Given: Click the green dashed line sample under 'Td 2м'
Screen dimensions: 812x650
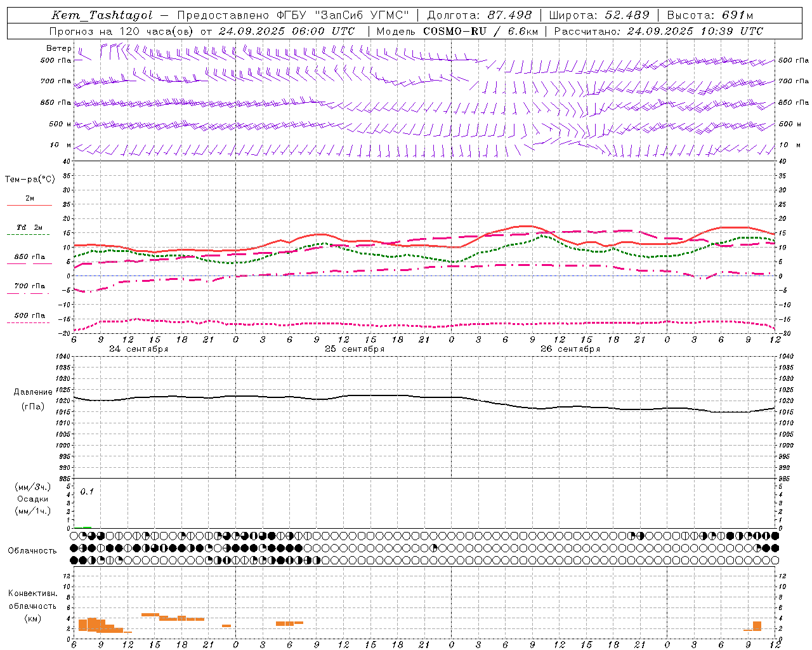Looking at the screenshot, I should 29,235.
